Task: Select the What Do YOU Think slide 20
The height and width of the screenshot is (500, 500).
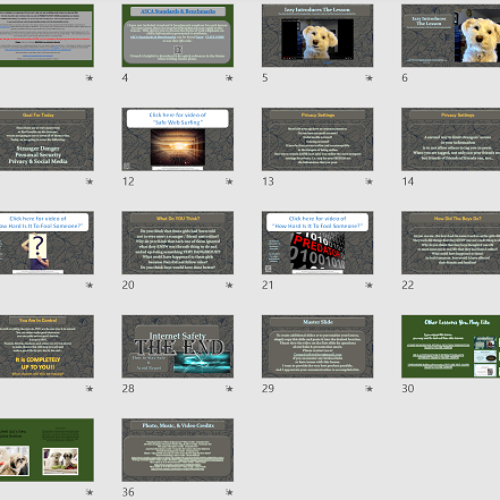Action: (x=178, y=243)
